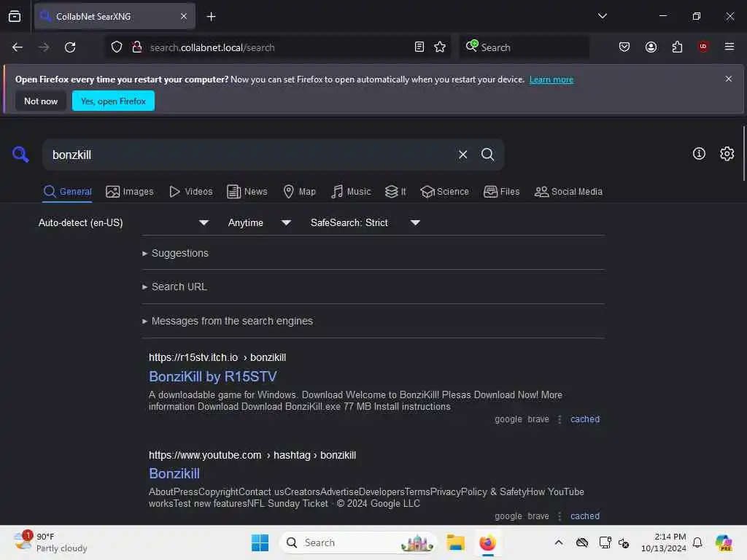The image size is (747, 560).
Task: Open the Copilot taskbar icon
Action: pyautogui.click(x=724, y=542)
